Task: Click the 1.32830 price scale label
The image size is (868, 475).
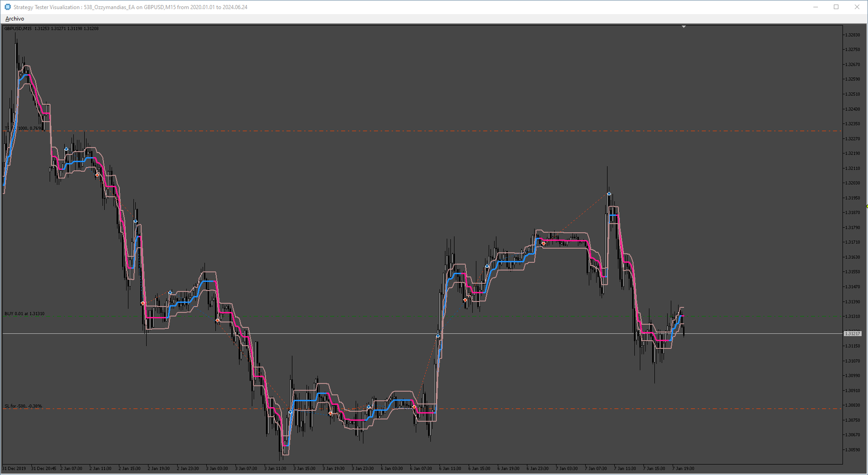Action: tap(853, 35)
